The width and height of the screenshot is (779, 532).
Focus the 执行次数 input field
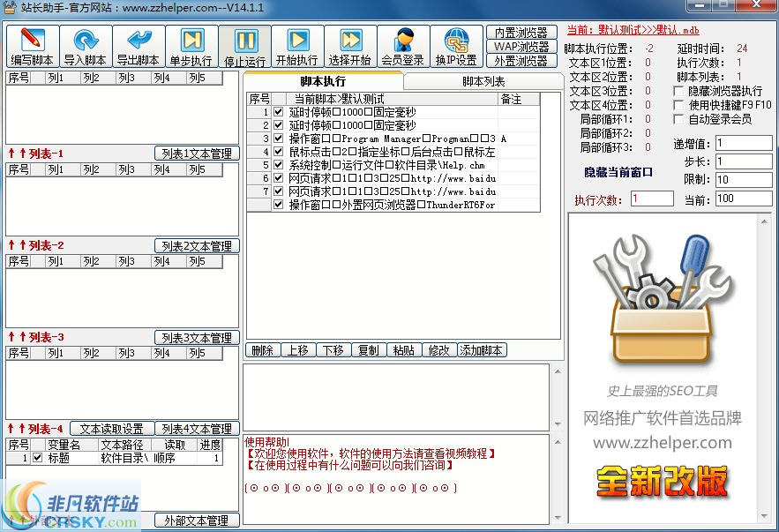[652, 199]
